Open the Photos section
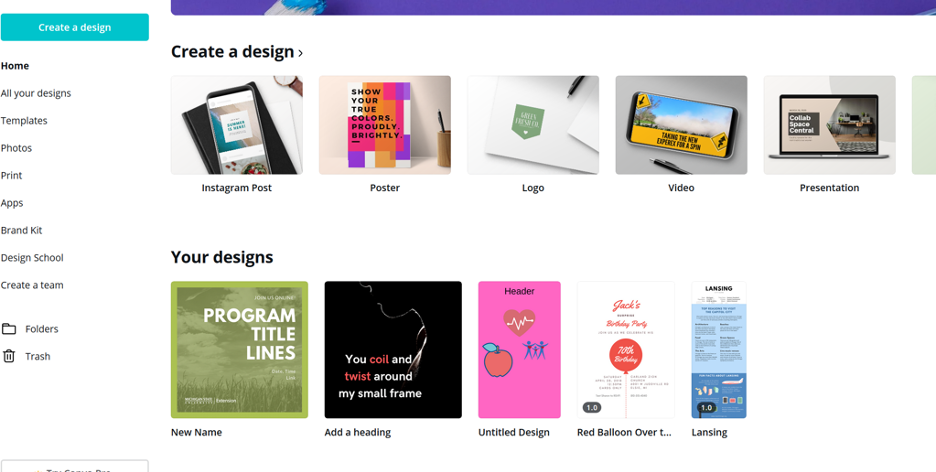 click(16, 148)
